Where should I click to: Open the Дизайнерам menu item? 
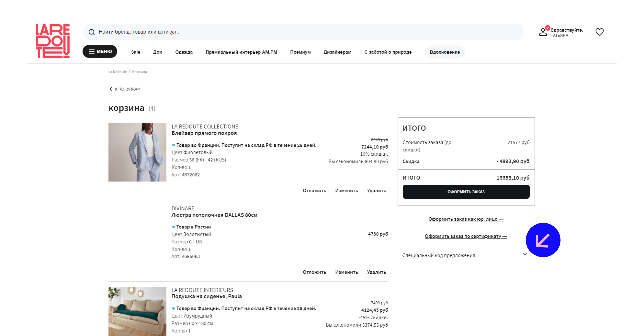(337, 52)
